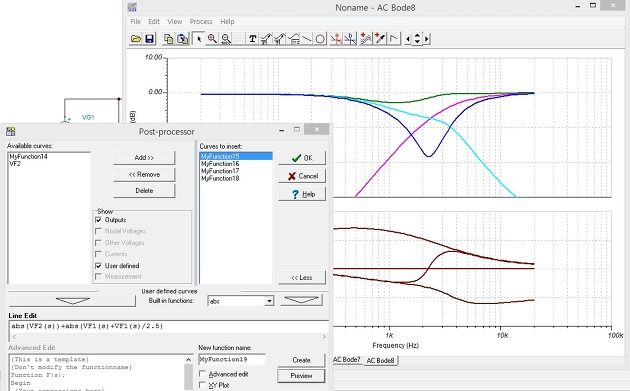Viewport: 630px width, 391px height.
Task: Choose the ellipse drawing tool
Action: [320, 39]
